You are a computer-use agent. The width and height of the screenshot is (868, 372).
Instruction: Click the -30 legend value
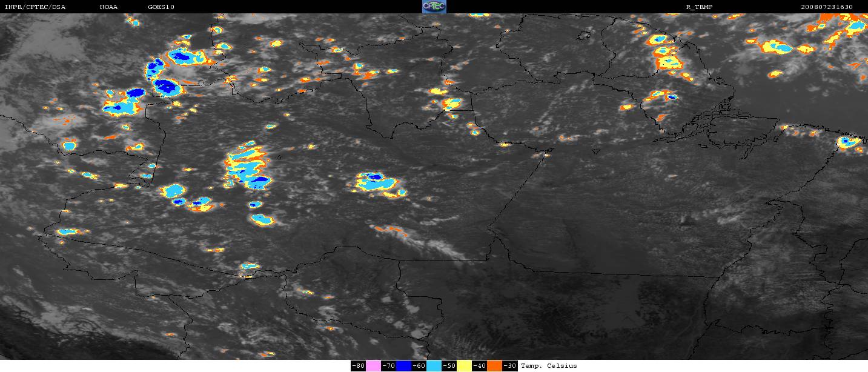(x=509, y=366)
